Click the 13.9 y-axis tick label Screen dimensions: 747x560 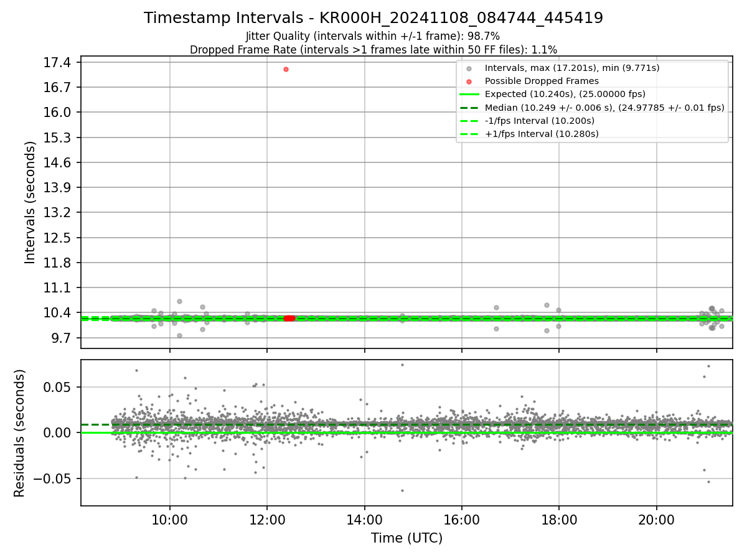click(x=59, y=187)
